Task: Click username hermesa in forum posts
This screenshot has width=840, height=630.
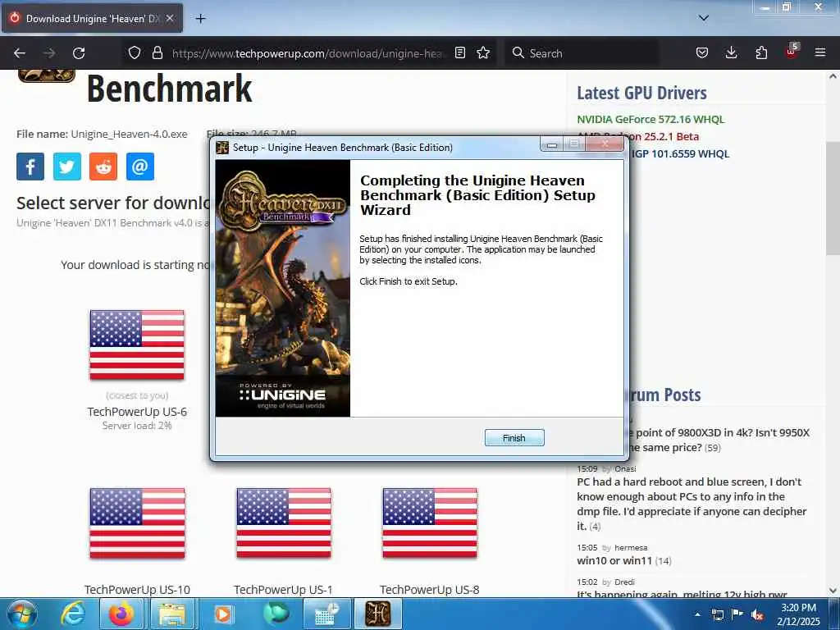Action: point(631,547)
